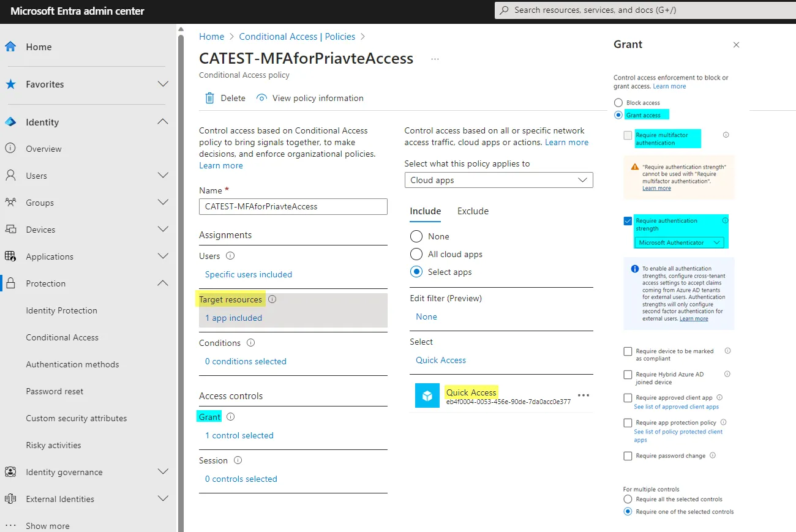The width and height of the screenshot is (796, 532).
Task: Enable Require device to be marked compliant
Action: pos(628,351)
